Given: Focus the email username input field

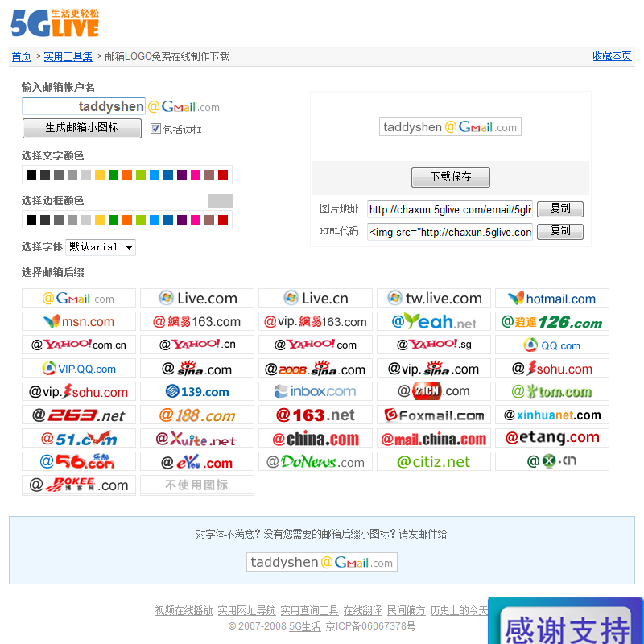Looking at the screenshot, I should point(84,106).
